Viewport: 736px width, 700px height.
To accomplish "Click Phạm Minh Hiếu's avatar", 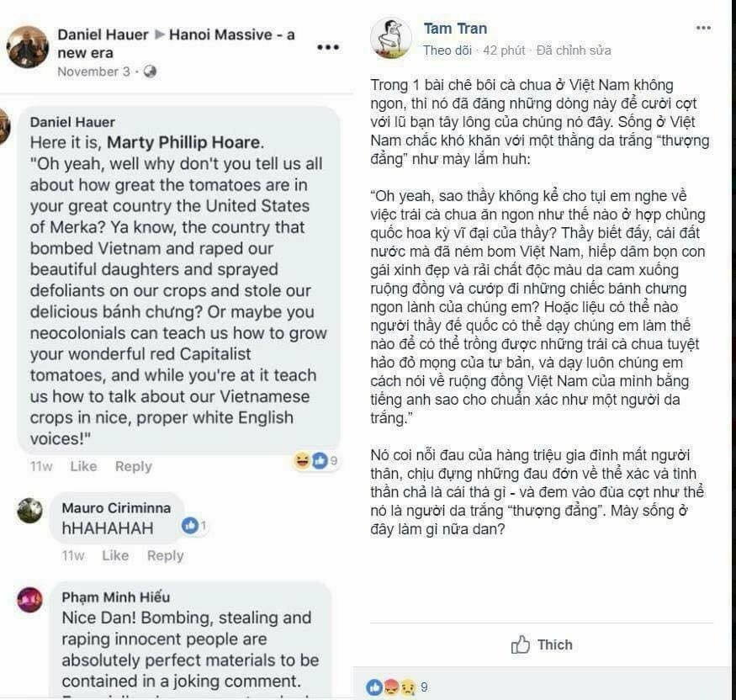I will pos(29,600).
